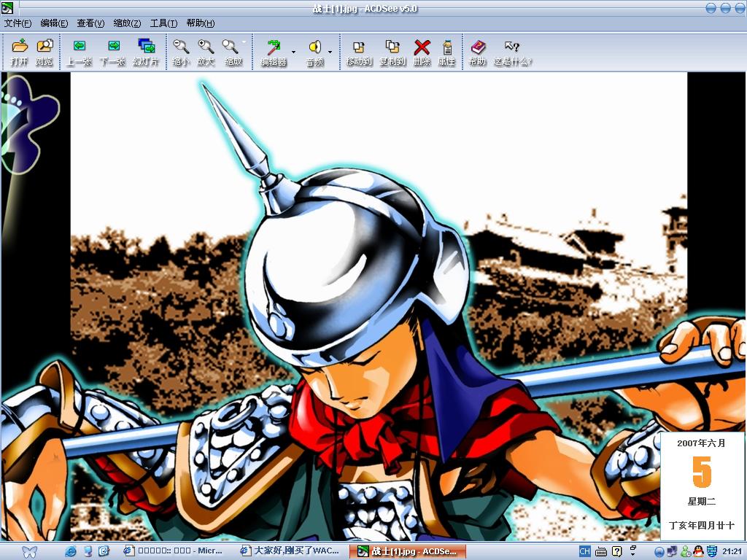The width and height of the screenshot is (747, 560).
Task: Switch to the 大家好,刚买了WAC... taskbar window
Action: click(x=290, y=551)
